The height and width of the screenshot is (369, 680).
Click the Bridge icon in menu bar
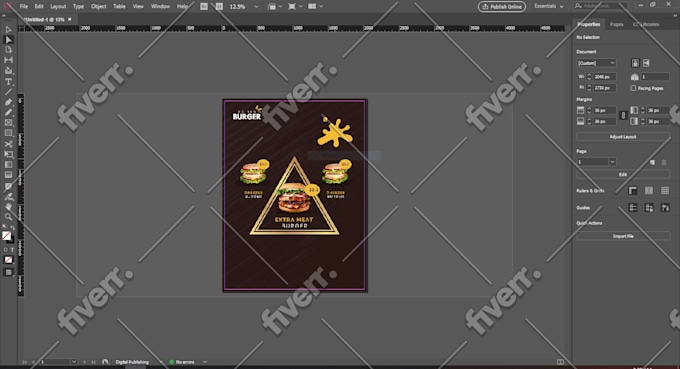pyautogui.click(x=204, y=7)
